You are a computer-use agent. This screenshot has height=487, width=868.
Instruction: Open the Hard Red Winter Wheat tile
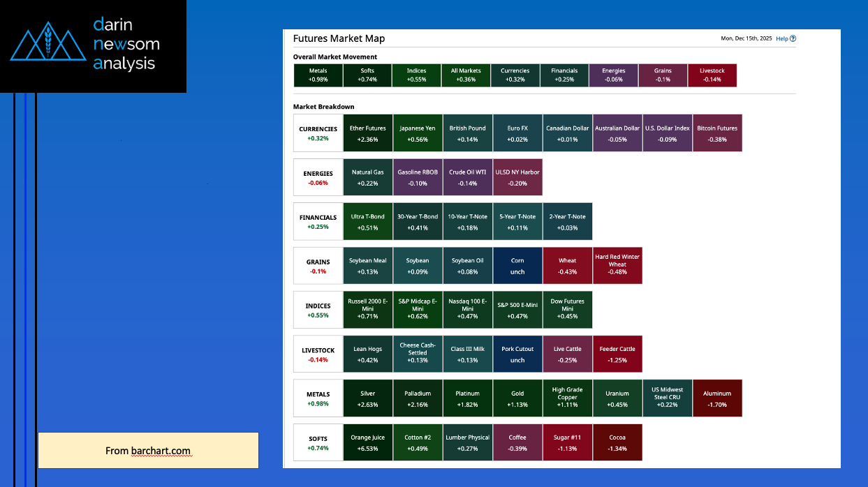tap(617, 265)
